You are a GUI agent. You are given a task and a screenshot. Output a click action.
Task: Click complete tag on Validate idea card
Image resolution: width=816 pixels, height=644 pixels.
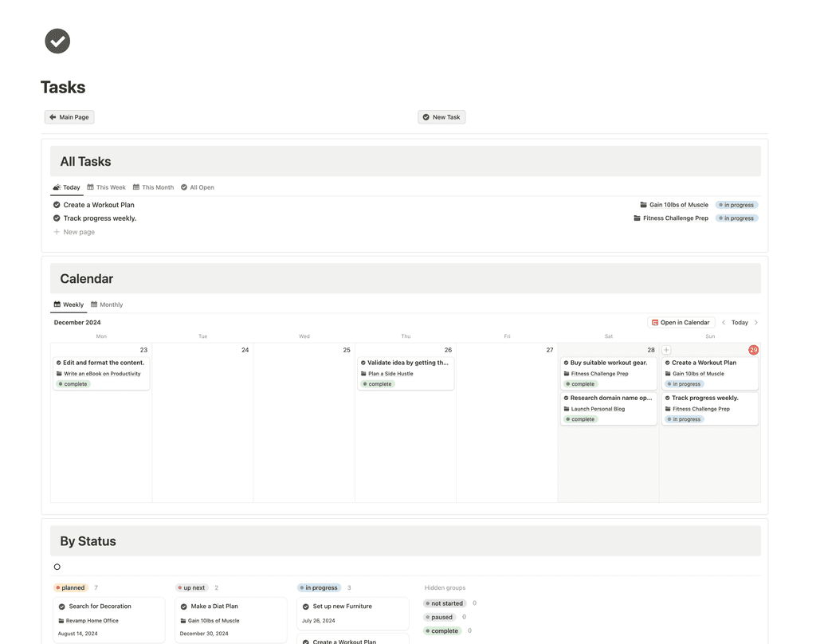377,384
